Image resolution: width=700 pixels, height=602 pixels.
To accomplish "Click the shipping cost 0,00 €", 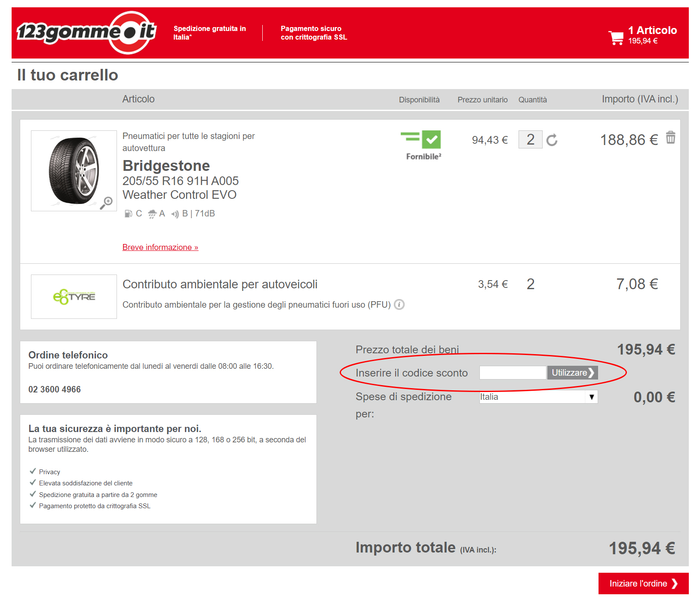I will pos(654,397).
